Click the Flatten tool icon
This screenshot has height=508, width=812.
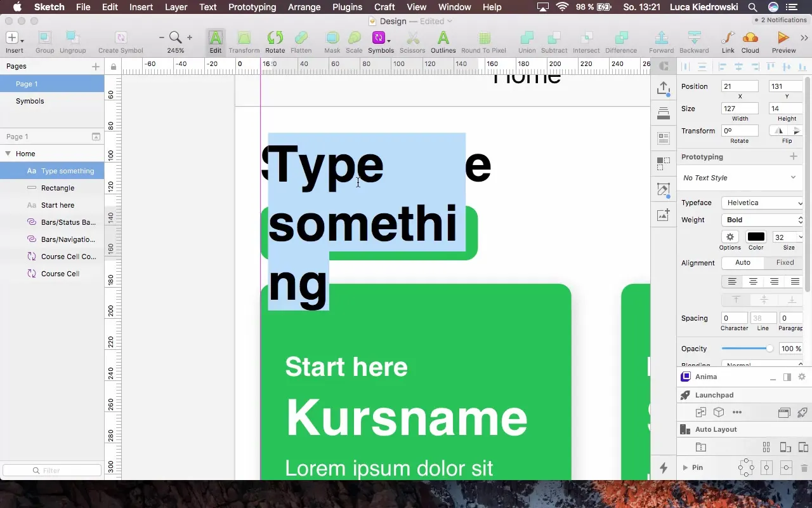click(301, 38)
